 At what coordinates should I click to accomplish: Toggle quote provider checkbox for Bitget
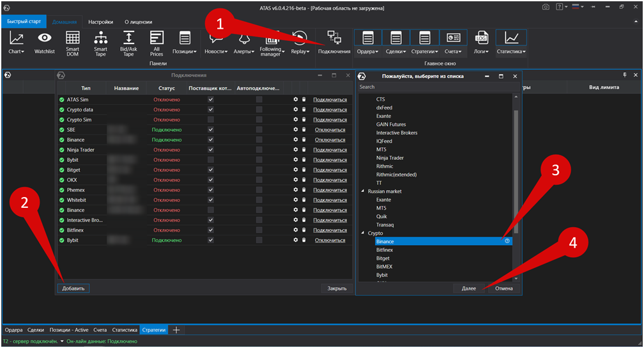[x=211, y=170]
